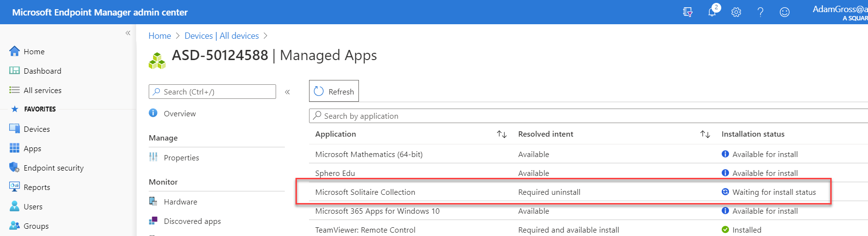Open portal settings gear

pyautogui.click(x=736, y=12)
